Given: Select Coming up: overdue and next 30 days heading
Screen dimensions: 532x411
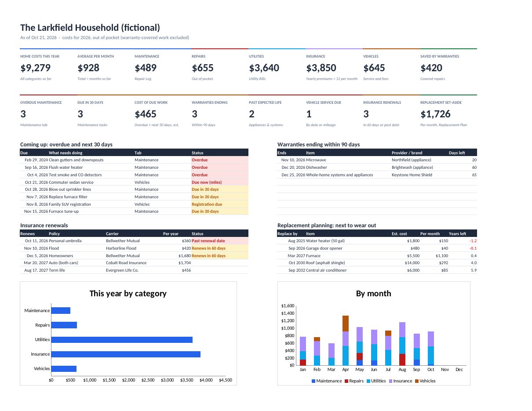Looking at the screenshot, I should coord(66,145).
